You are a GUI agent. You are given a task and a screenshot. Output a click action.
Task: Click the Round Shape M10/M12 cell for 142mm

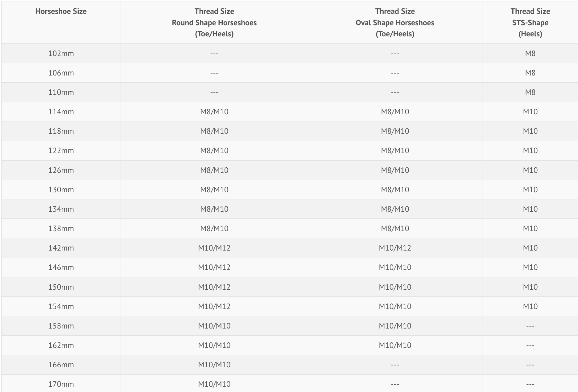point(214,248)
